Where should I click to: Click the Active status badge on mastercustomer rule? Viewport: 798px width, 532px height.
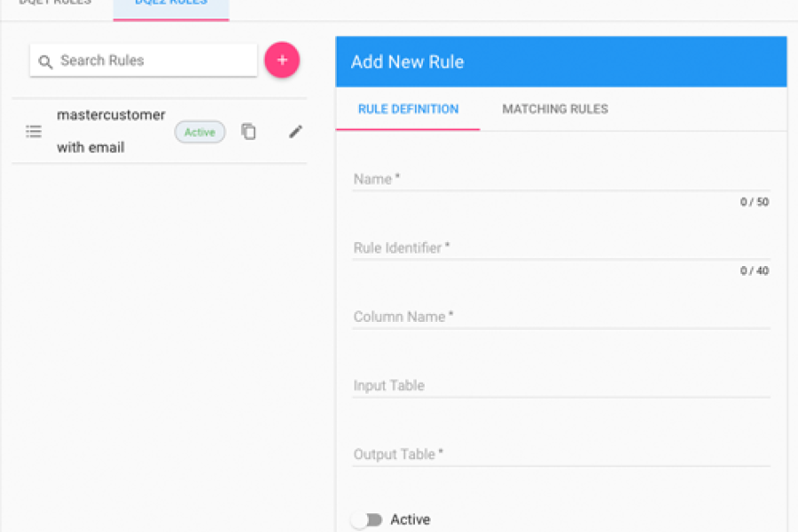[x=199, y=131]
